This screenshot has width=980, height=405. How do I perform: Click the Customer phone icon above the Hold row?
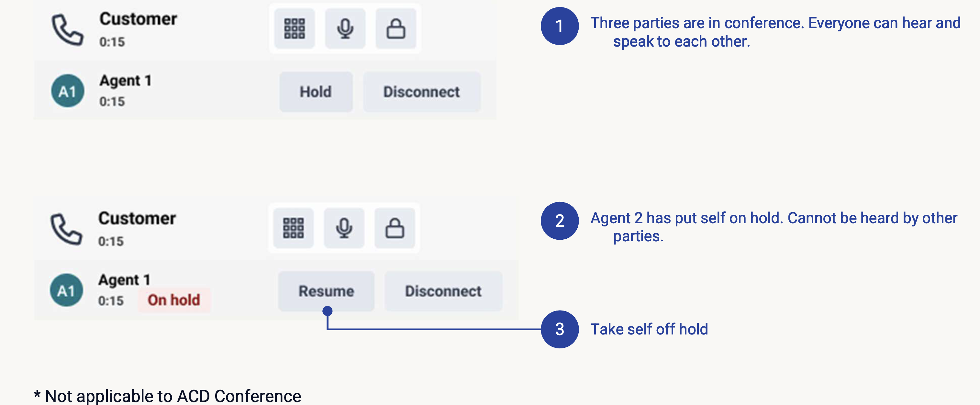(67, 30)
